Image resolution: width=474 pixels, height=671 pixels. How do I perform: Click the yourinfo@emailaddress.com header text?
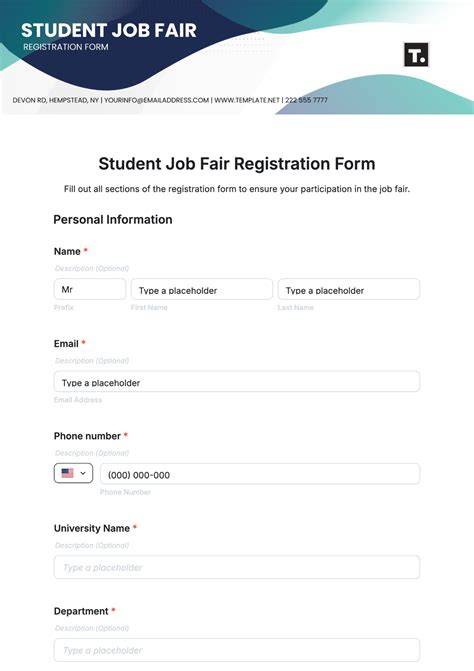tap(157, 100)
